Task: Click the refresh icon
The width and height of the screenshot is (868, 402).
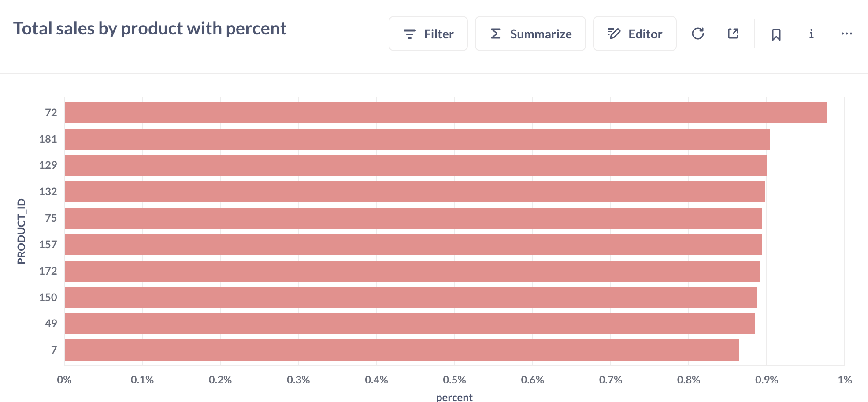Action: [698, 33]
